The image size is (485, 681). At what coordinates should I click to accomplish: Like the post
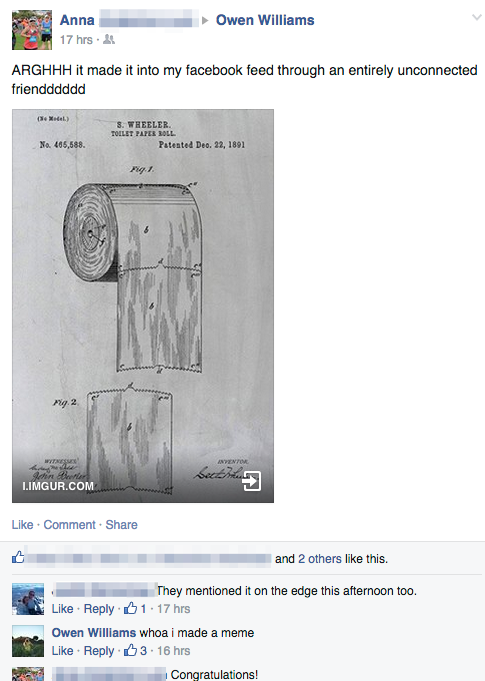pos(22,525)
